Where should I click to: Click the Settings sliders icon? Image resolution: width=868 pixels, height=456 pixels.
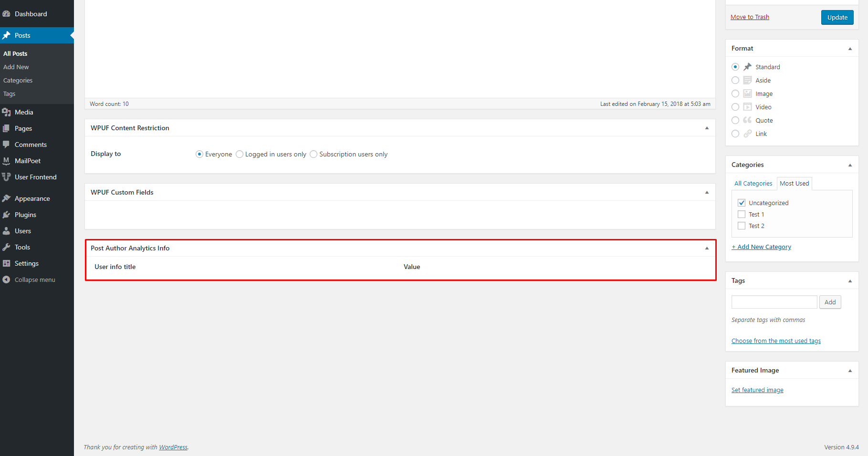(6, 263)
